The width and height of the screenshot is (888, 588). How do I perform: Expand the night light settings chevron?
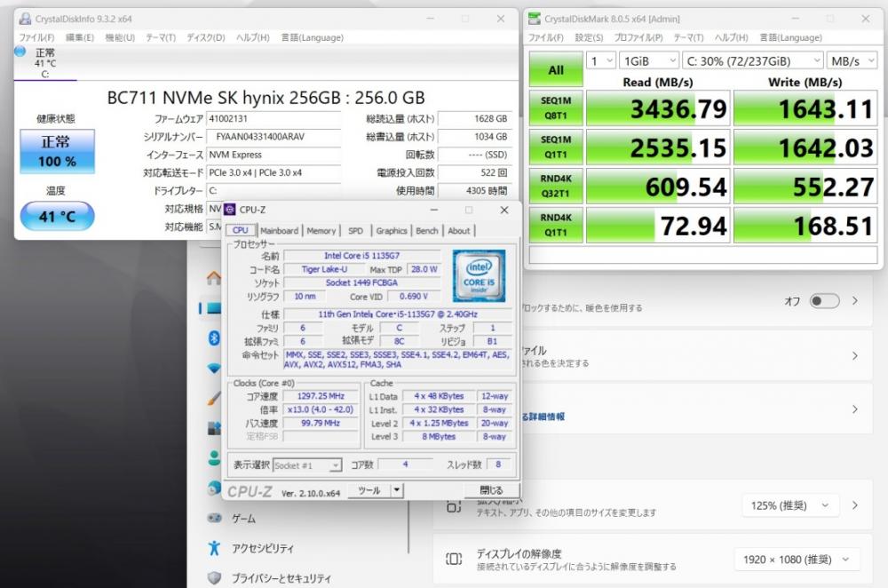[x=855, y=301]
